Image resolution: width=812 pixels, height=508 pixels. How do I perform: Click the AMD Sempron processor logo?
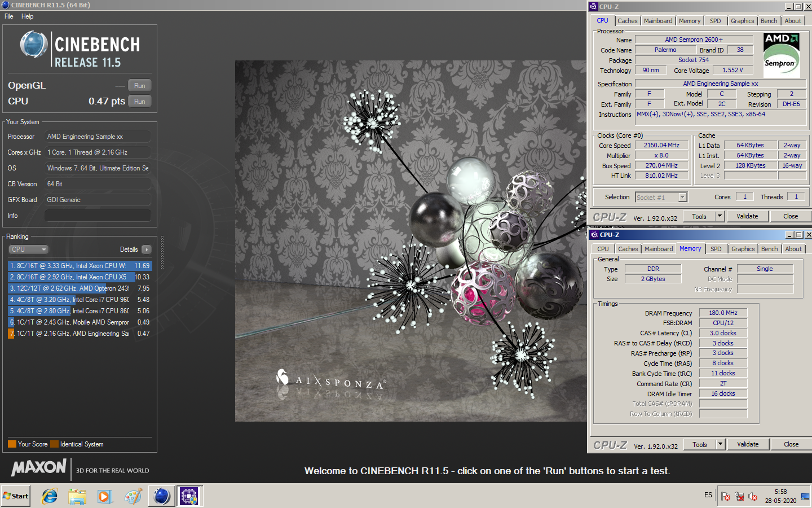[x=782, y=54]
